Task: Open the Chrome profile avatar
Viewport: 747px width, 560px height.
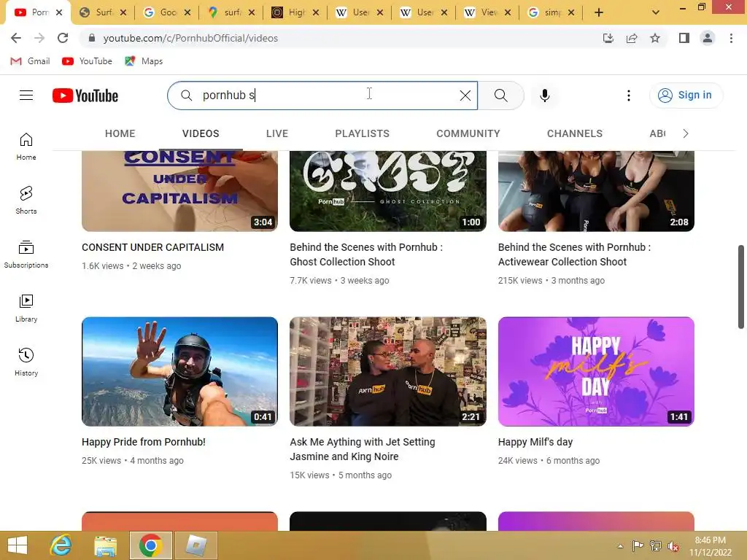Action: coord(708,38)
